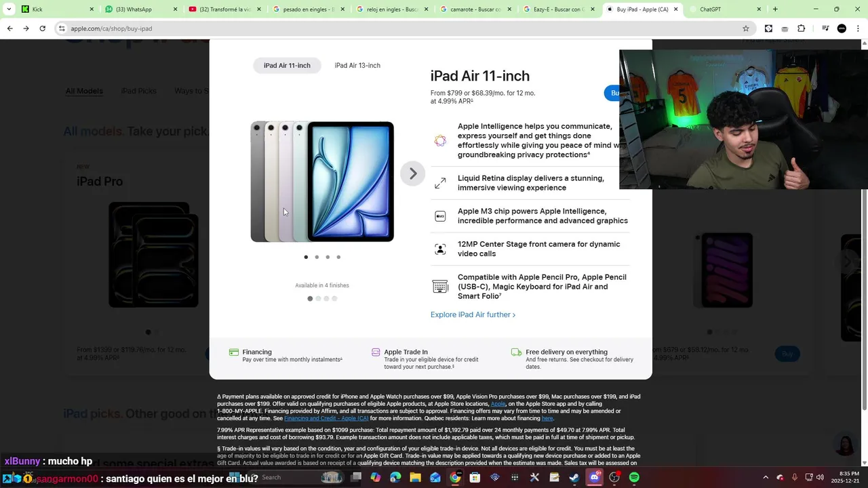Open the volume control in system tray
The height and width of the screenshot is (488, 868).
coord(820,477)
